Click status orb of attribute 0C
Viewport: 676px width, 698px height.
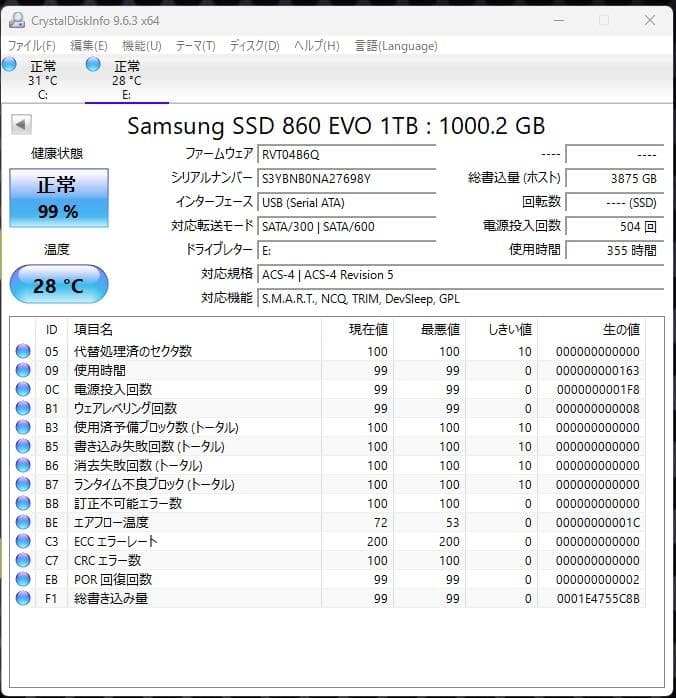tap(23, 390)
